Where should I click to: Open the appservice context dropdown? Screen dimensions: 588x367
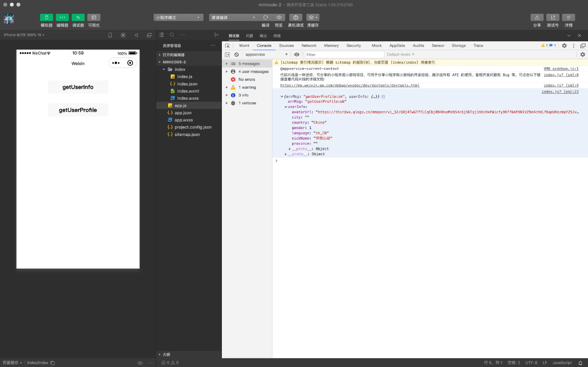[x=266, y=55]
